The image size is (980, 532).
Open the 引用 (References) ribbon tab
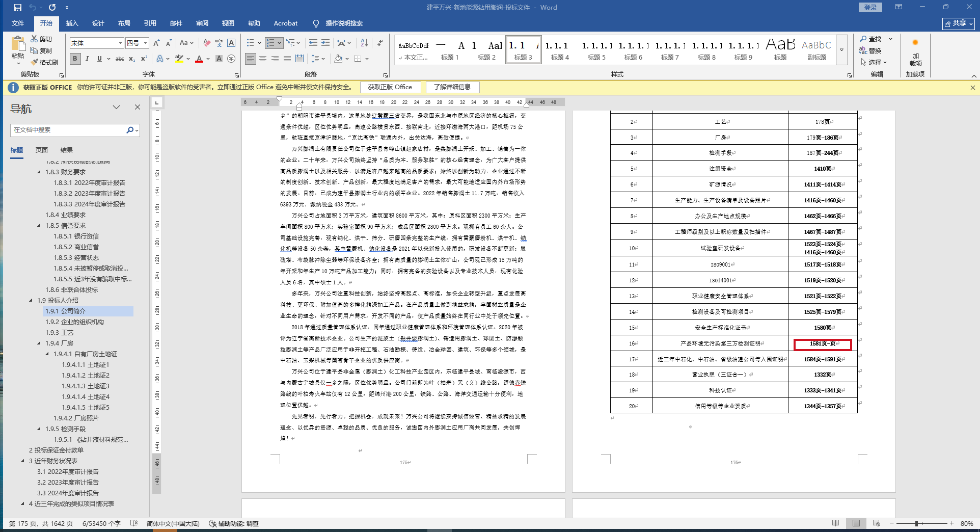(x=150, y=23)
